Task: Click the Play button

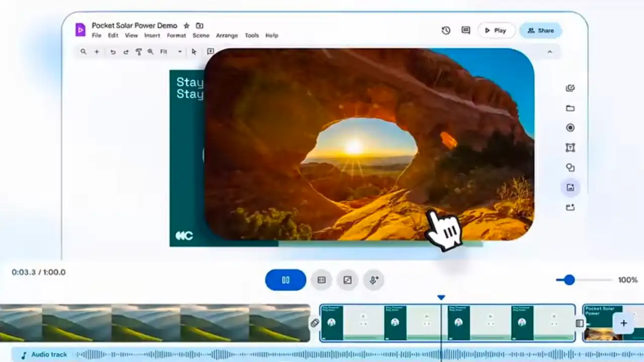Action: click(496, 31)
